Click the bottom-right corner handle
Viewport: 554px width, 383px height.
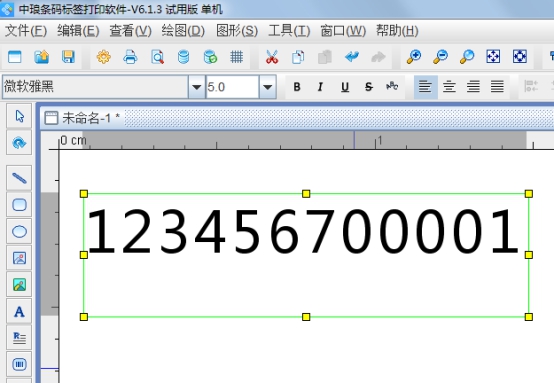tap(529, 317)
